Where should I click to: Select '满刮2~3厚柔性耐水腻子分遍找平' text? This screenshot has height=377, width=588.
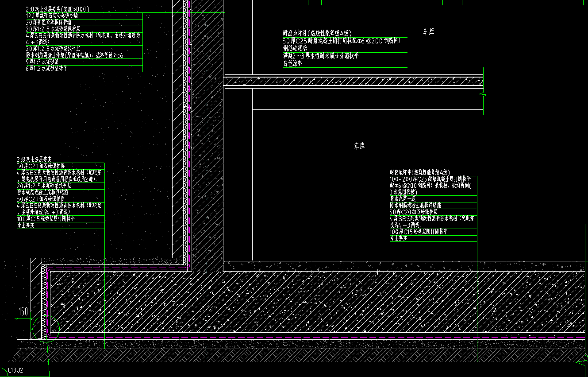click(321, 56)
